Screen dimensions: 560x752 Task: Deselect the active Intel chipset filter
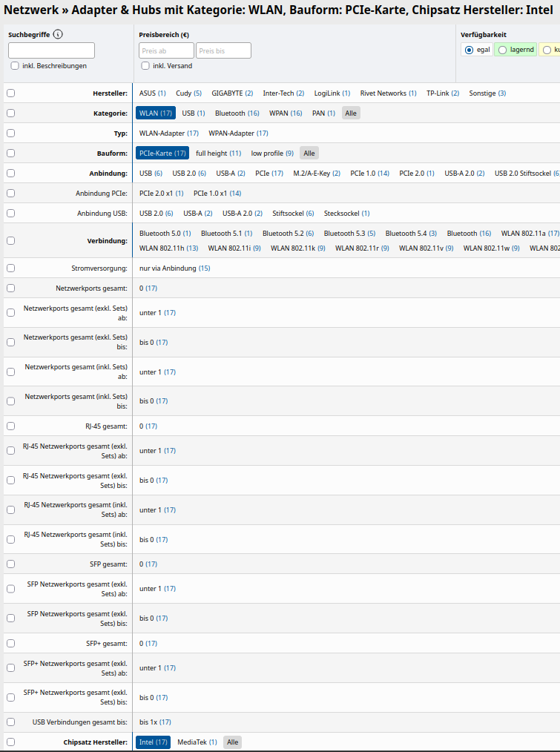coord(153,742)
